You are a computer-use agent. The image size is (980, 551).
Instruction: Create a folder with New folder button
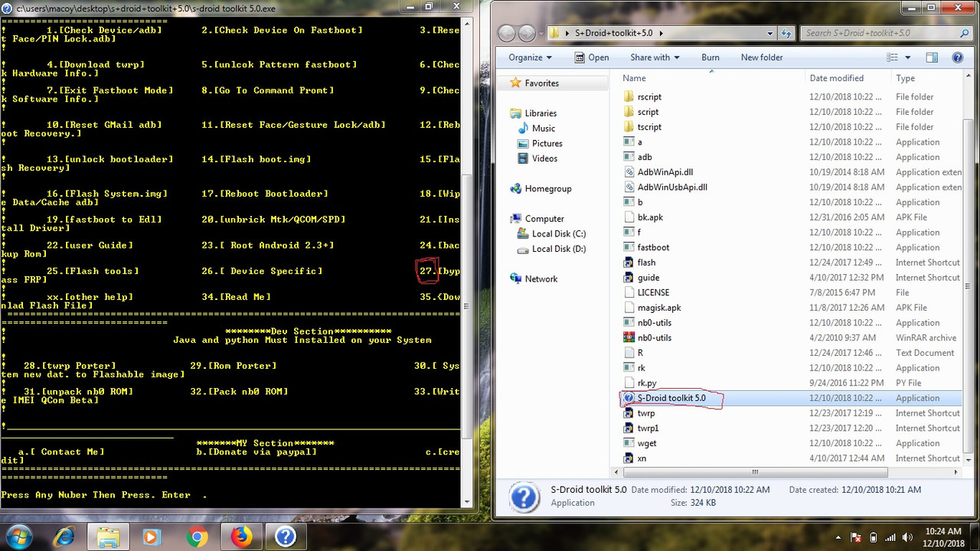762,57
